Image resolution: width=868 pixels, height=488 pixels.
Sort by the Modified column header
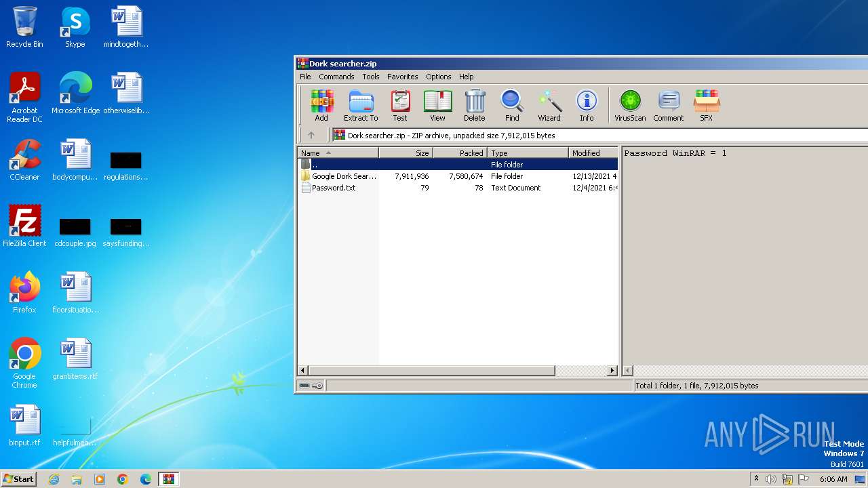click(x=593, y=152)
